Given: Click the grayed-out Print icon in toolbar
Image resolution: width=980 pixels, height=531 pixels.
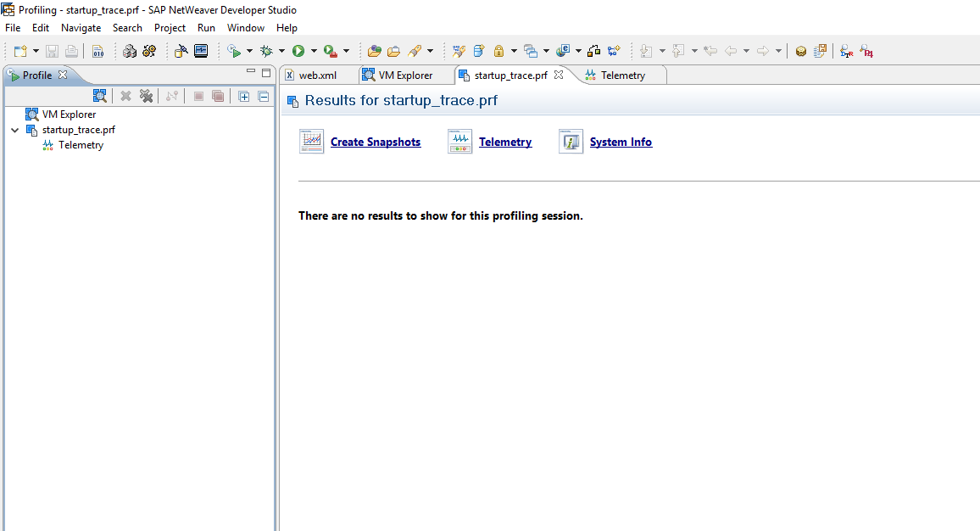Looking at the screenshot, I should [72, 51].
